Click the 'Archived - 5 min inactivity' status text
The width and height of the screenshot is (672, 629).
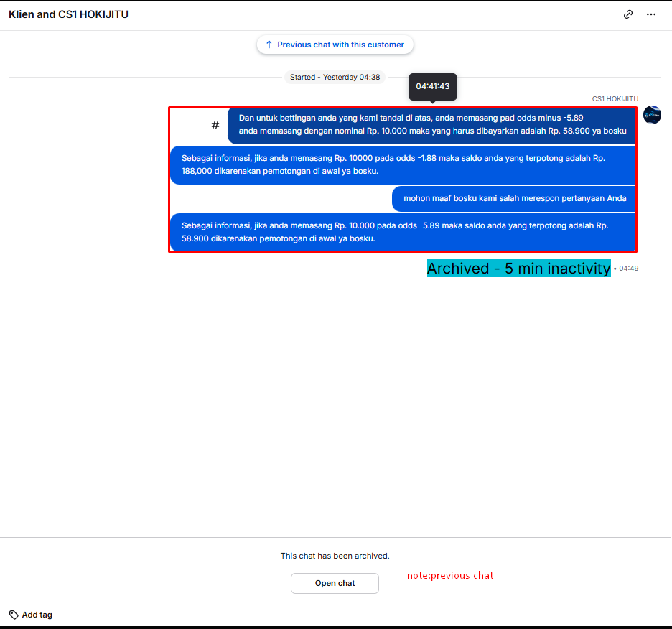pyautogui.click(x=518, y=269)
